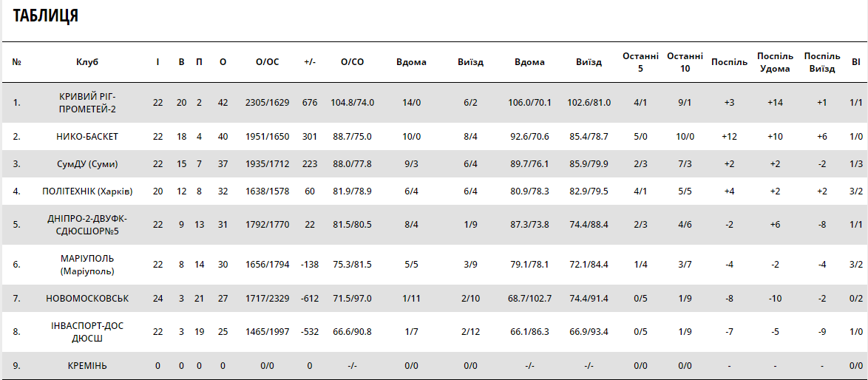This screenshot has height=380, width=868.
Task: Click the Поспіль Виїзд column header
Action: [822, 62]
